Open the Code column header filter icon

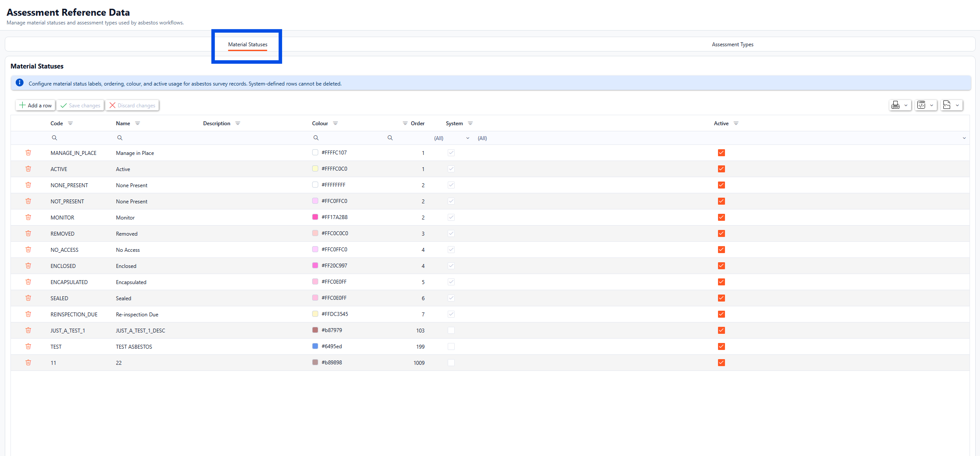[x=70, y=123]
